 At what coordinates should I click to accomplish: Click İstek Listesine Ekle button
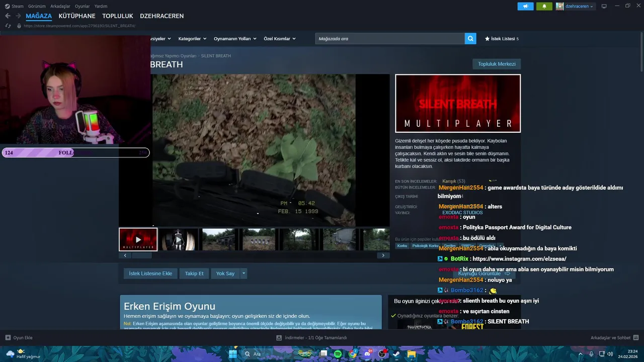pyautogui.click(x=150, y=274)
